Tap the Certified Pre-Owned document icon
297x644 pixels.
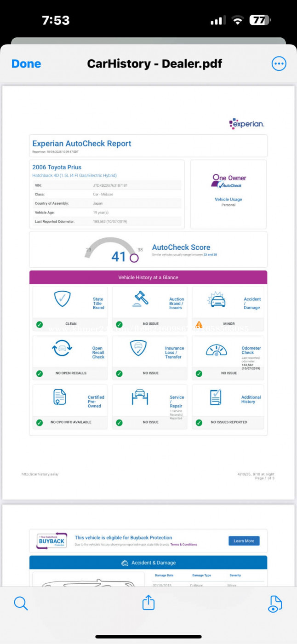[60, 397]
